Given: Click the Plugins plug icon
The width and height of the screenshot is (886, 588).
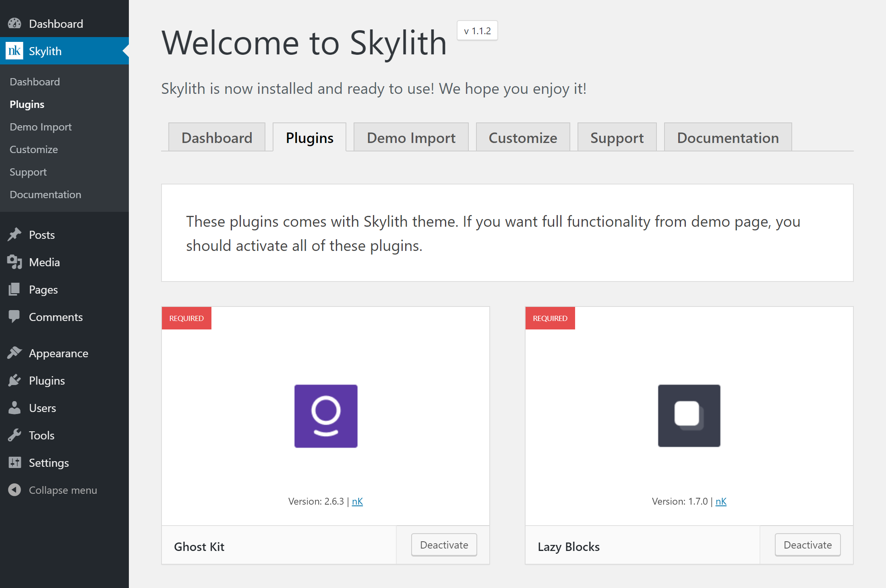Looking at the screenshot, I should 14,380.
